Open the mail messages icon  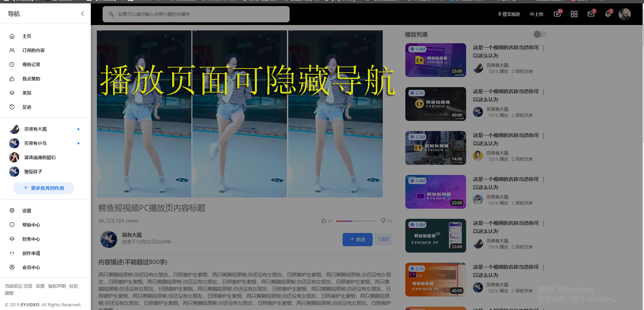[591, 14]
